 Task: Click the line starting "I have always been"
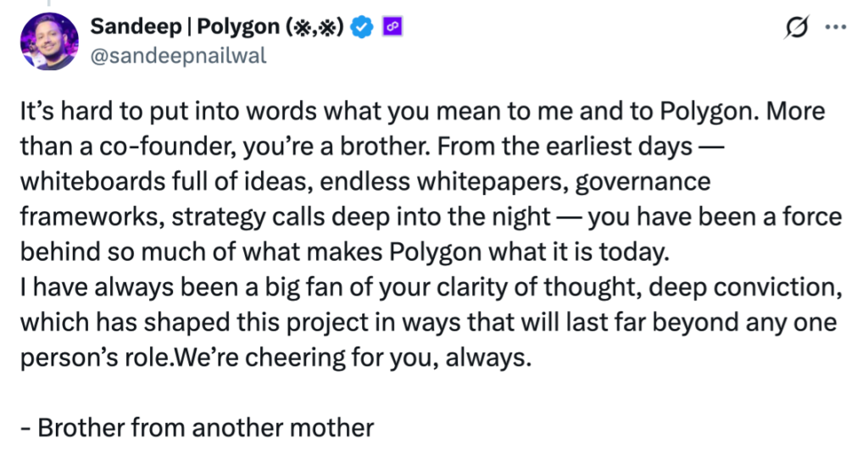(429, 286)
